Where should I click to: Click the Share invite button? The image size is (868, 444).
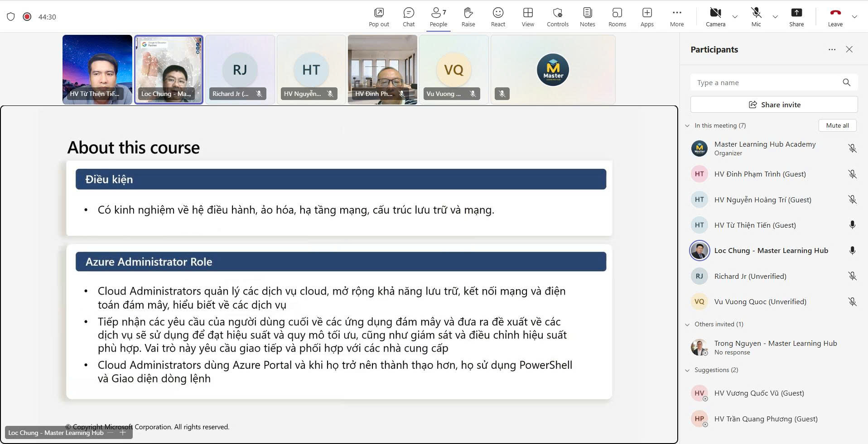(774, 105)
